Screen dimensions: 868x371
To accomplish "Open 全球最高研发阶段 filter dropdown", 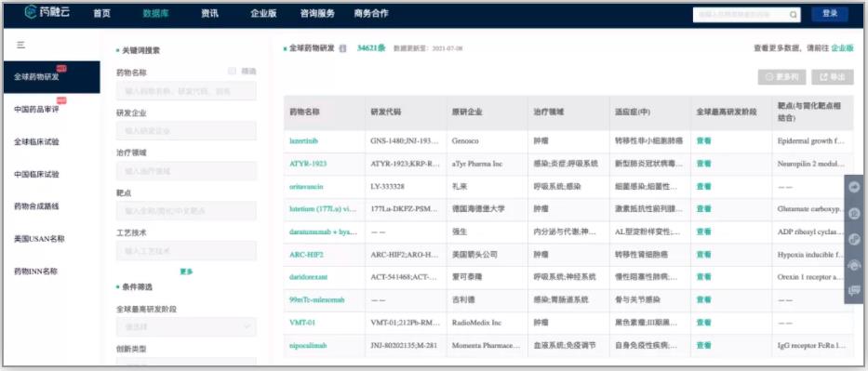I will click(x=186, y=326).
